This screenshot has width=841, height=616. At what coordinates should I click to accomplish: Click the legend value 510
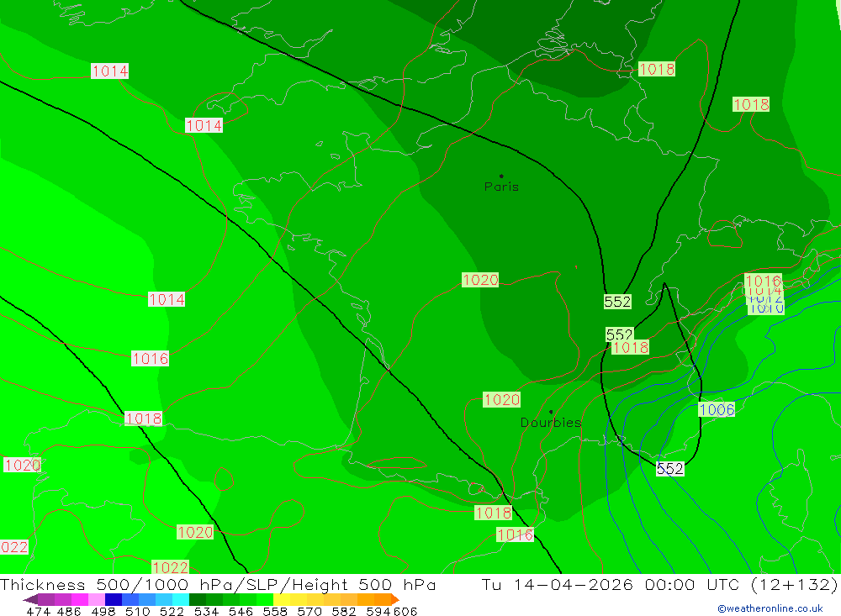point(137,611)
